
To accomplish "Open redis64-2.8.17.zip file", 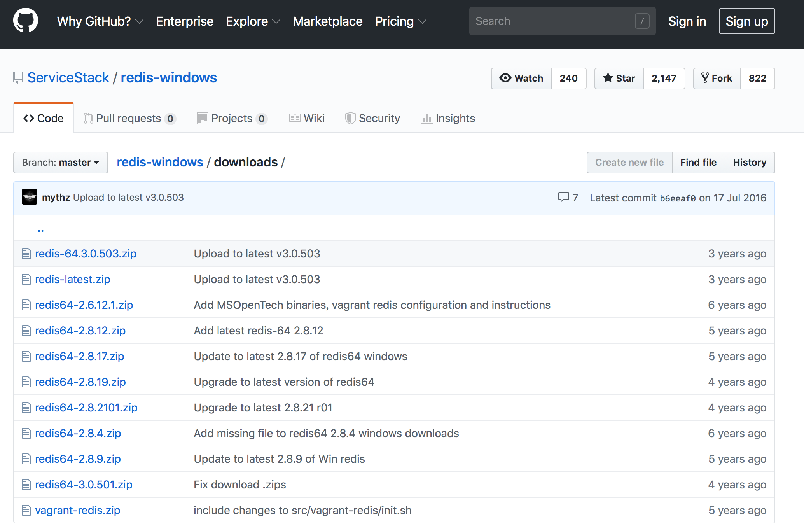I will 79,356.
